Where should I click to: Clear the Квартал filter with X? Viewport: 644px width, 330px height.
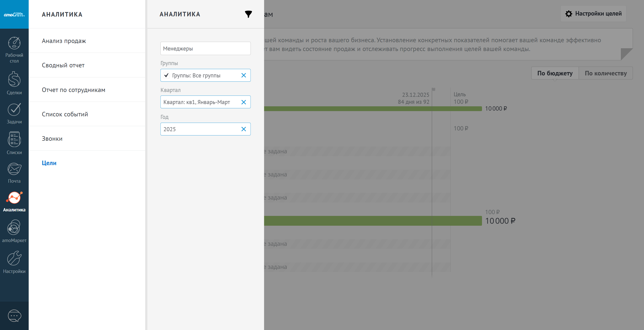[244, 102]
